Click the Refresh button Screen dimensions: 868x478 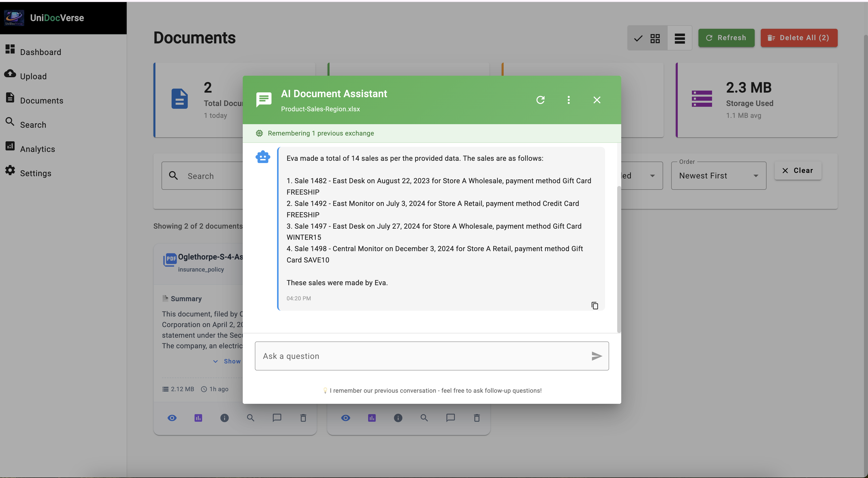pos(726,38)
